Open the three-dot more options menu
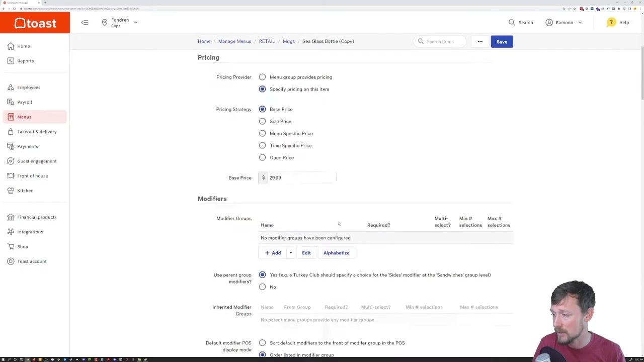This screenshot has width=644, height=362. (480, 42)
